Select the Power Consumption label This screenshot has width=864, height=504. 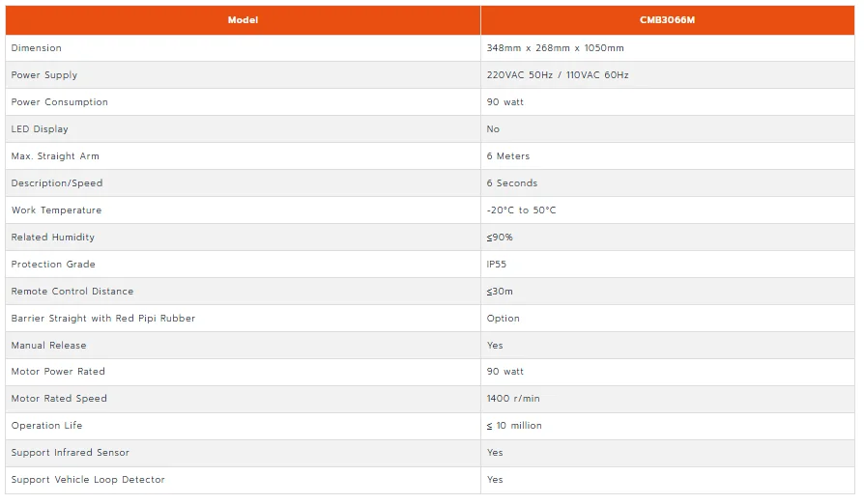click(60, 102)
